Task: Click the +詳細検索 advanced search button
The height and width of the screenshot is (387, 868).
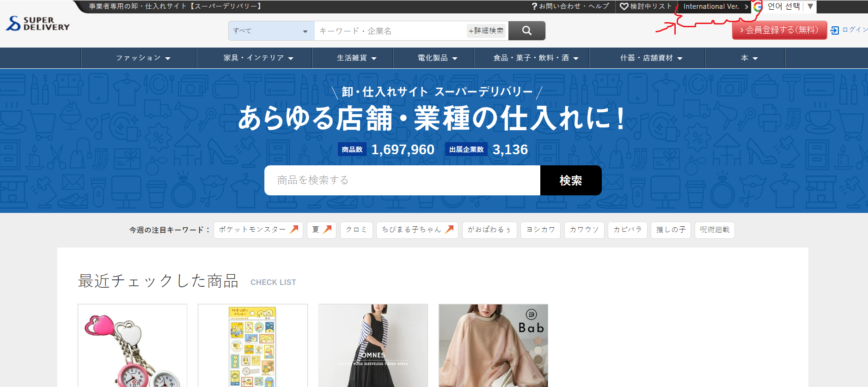Action: (x=486, y=30)
